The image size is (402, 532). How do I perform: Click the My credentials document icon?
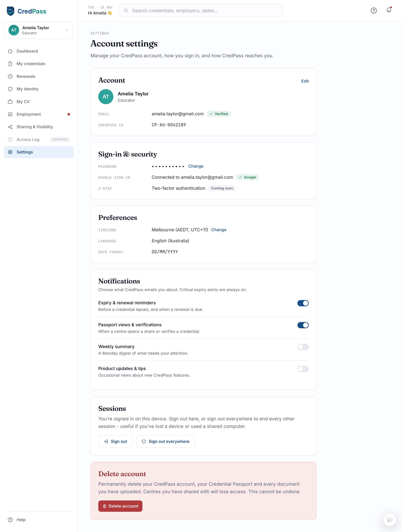(10, 64)
